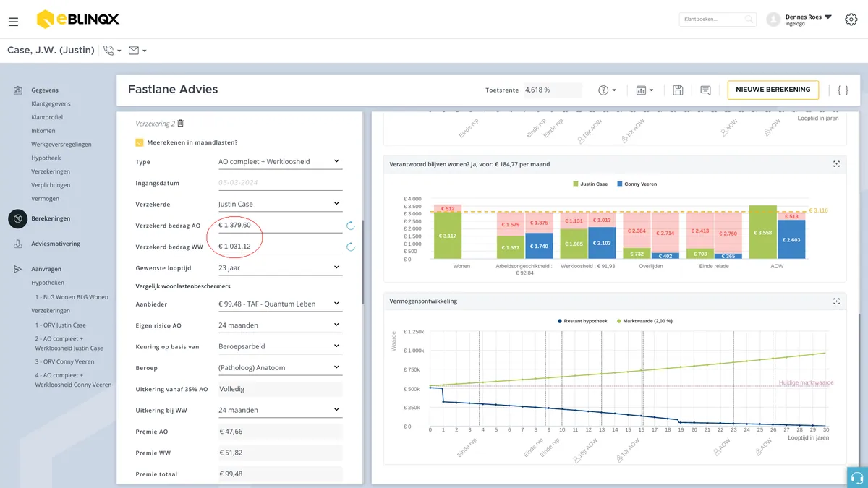
Task: Open the settings gear
Action: [x=851, y=20]
